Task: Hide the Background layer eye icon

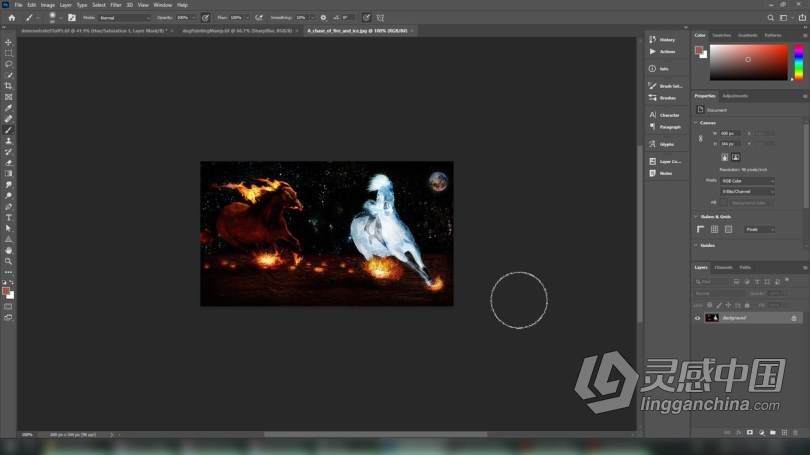Action: tap(697, 318)
